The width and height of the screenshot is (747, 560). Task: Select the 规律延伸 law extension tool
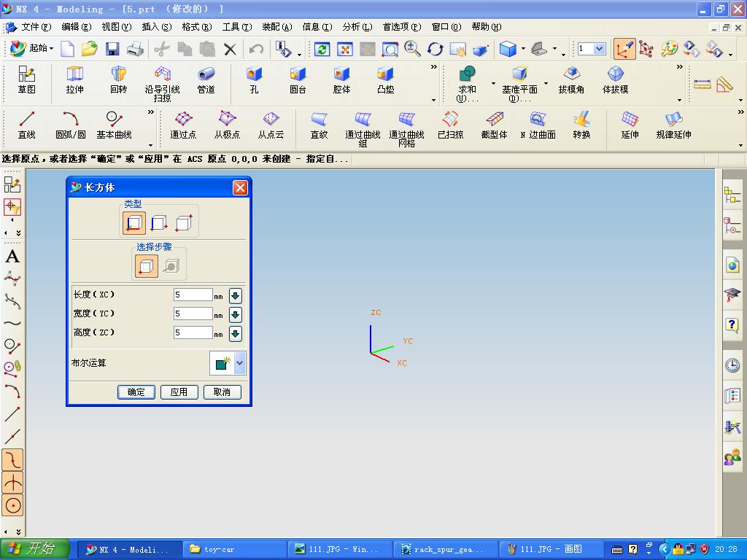point(673,125)
